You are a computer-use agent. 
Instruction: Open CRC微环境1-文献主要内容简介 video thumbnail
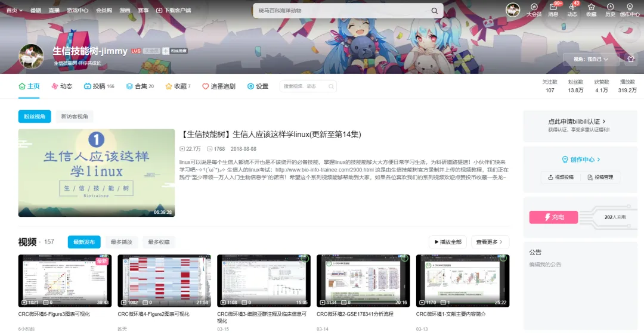point(463,281)
